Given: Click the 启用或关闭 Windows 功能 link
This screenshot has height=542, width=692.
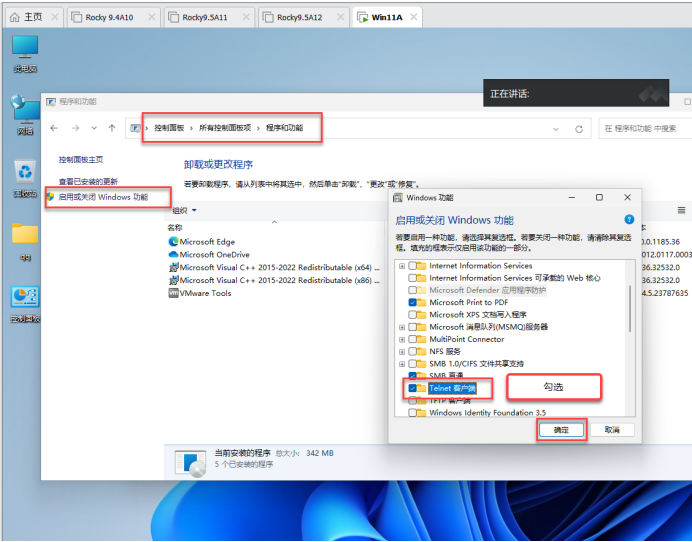Looking at the screenshot, I should click(x=102, y=197).
